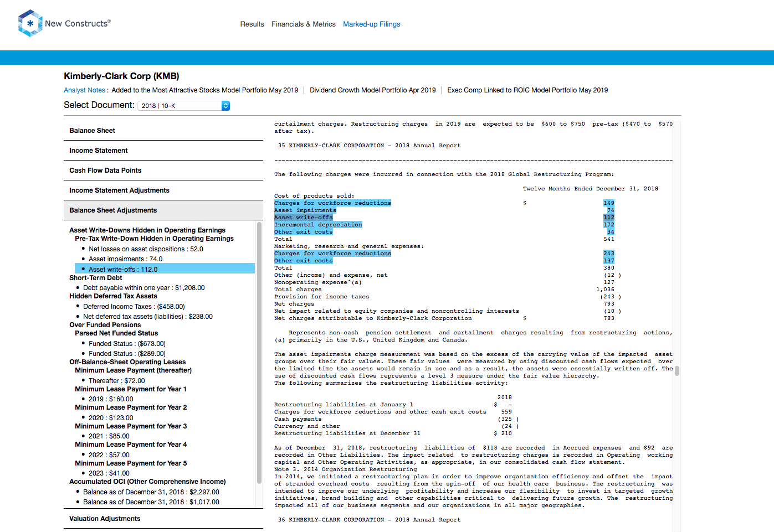Viewport: 774px width, 532px height.
Task: Select Net losses on asset dispositions : 52.0
Action: [146, 249]
